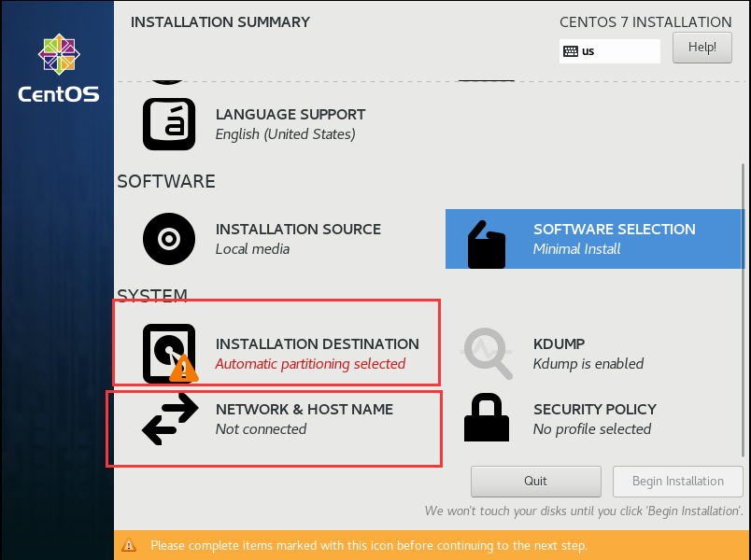
Task: Click the Automatic partitioning selected warning text
Action: (x=311, y=362)
